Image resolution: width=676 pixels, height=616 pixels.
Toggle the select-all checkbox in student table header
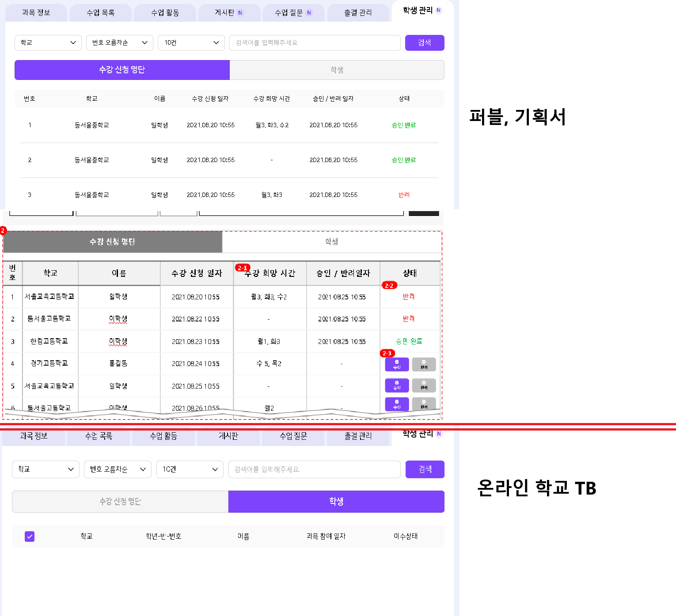coord(30,537)
